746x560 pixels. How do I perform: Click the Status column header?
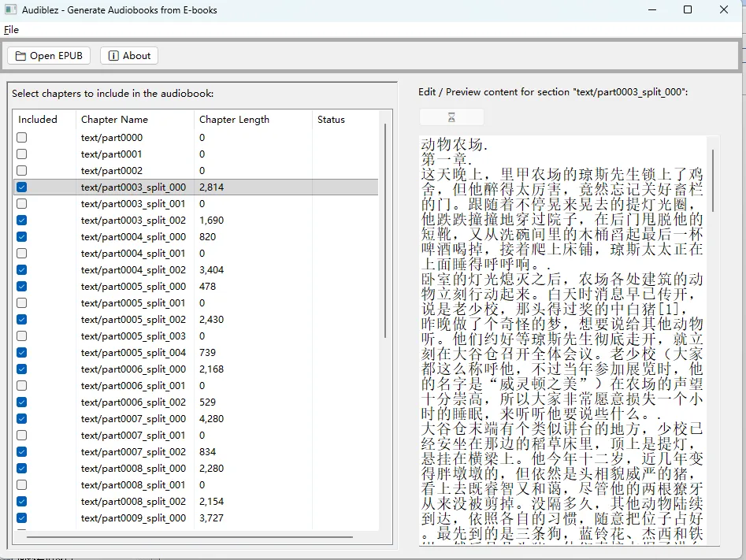tap(345, 120)
